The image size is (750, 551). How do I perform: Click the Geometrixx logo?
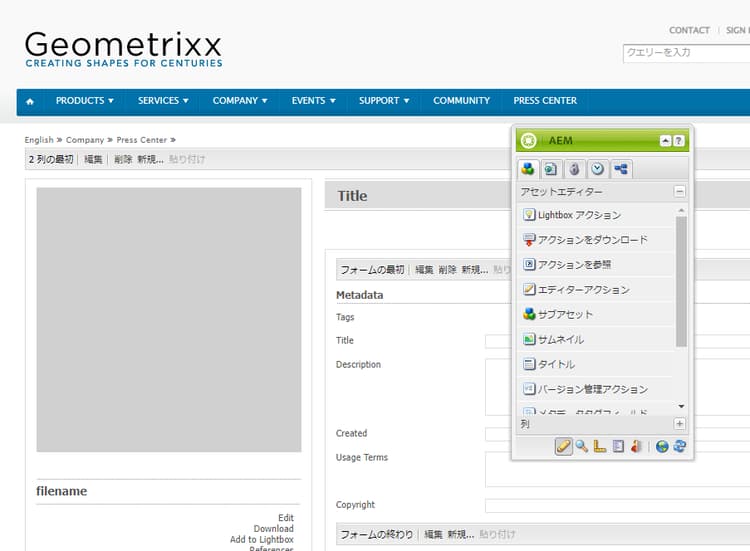tap(124, 49)
